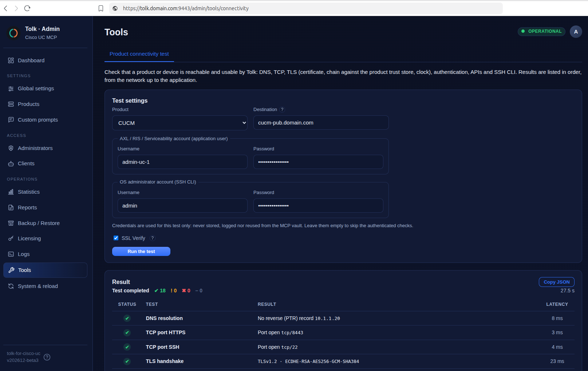Screen dimensions: 588x371
Task: Click the OS administrator password field
Action: point(318,206)
